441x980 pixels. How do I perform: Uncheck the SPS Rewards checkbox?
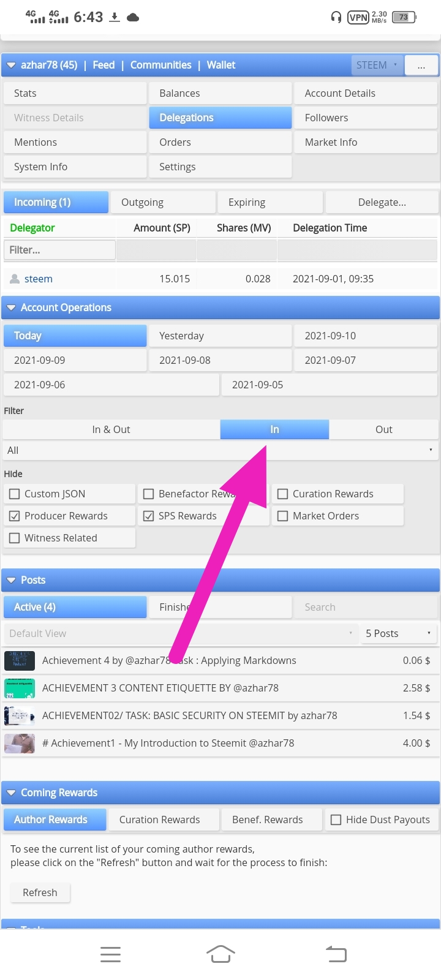pyautogui.click(x=149, y=516)
